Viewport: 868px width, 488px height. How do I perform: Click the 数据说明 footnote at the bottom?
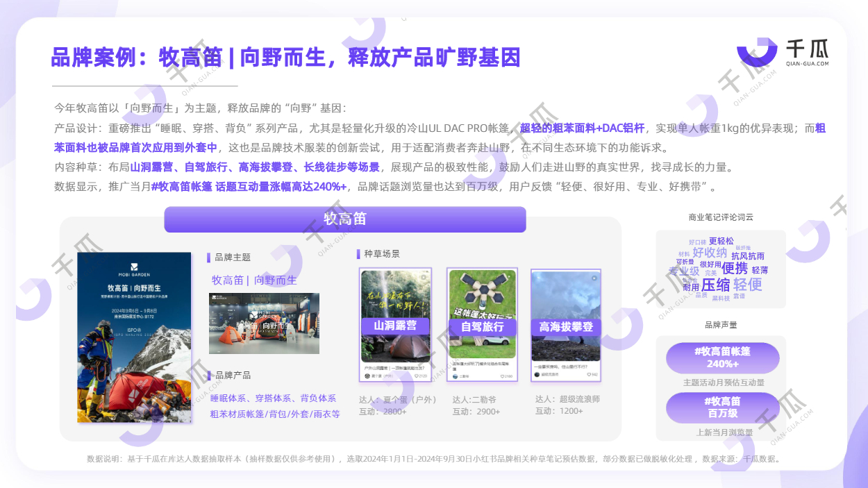tap(434, 459)
